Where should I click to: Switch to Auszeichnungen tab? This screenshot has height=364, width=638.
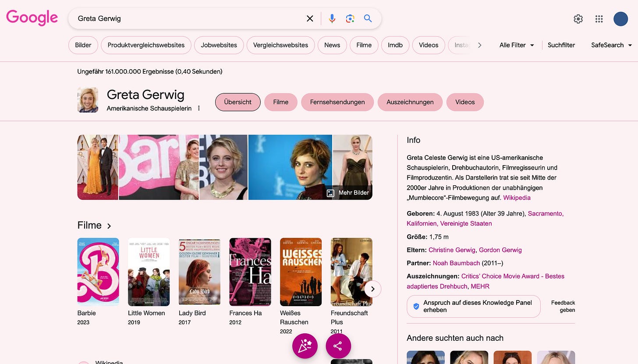[x=410, y=102]
